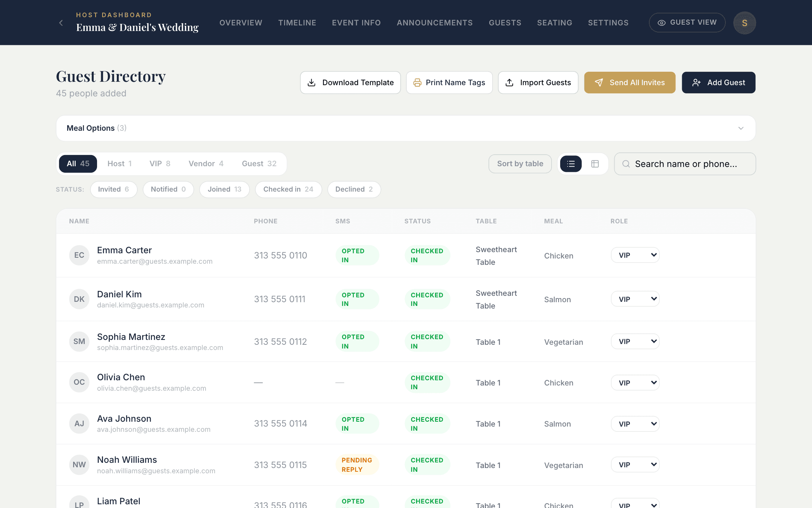The width and height of the screenshot is (812, 508).
Task: Open the Settings tab
Action: click(608, 23)
